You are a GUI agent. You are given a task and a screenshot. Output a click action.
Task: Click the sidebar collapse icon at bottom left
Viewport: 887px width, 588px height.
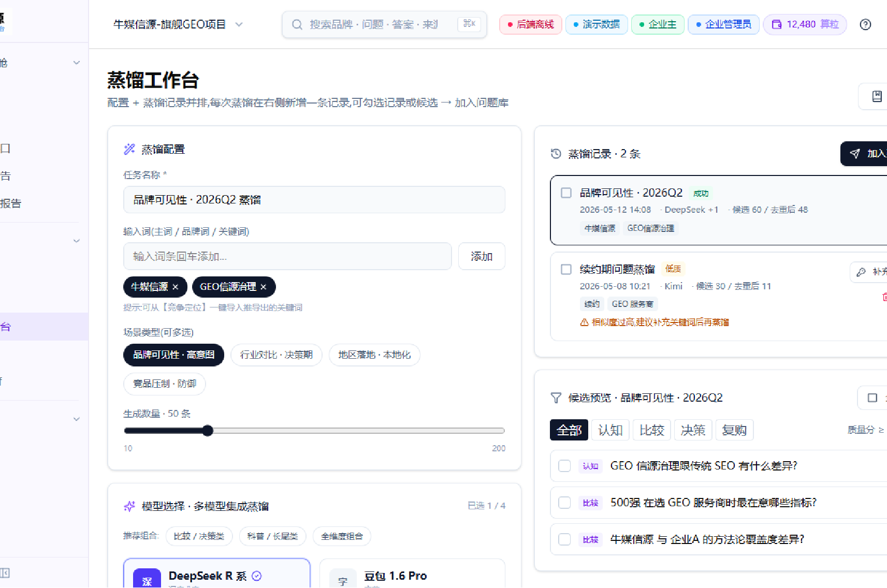click(x=5, y=573)
